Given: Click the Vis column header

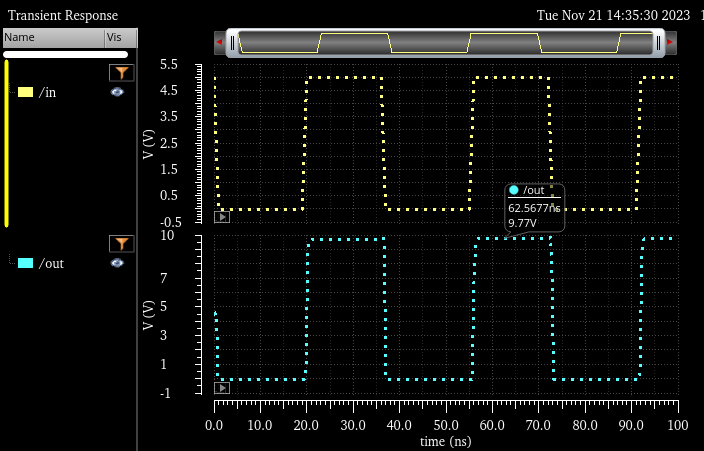Looking at the screenshot, I should pyautogui.click(x=119, y=37).
